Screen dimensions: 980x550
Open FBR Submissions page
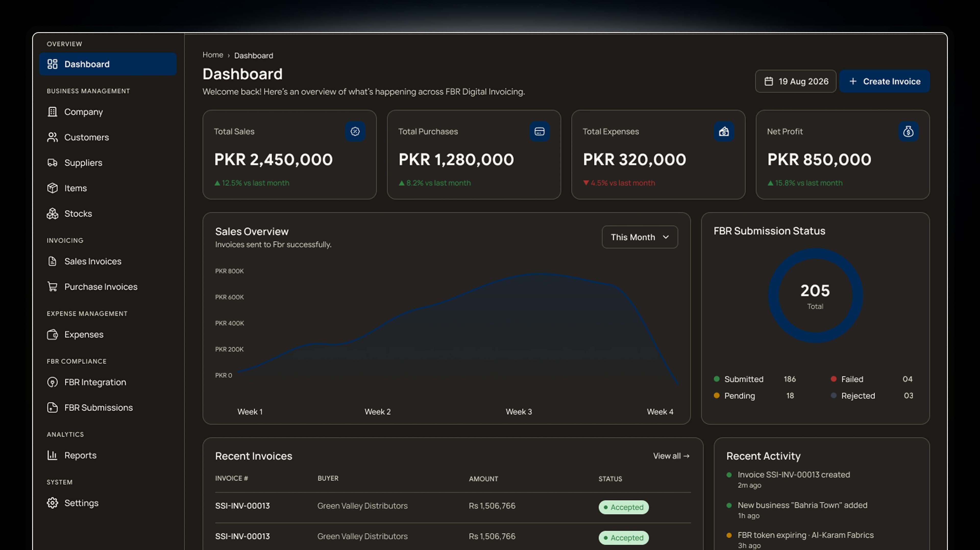pyautogui.click(x=108, y=407)
